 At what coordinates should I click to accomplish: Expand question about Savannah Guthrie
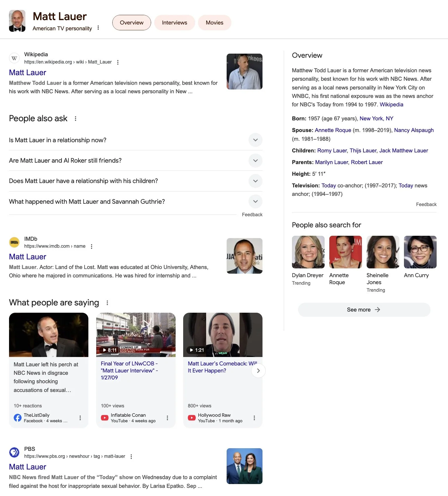(136, 202)
